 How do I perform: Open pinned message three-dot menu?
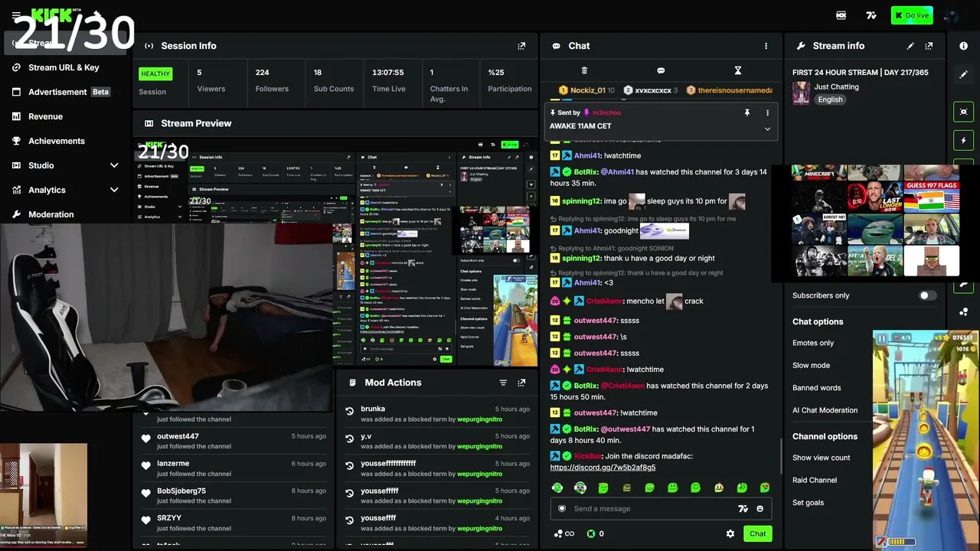click(x=767, y=112)
